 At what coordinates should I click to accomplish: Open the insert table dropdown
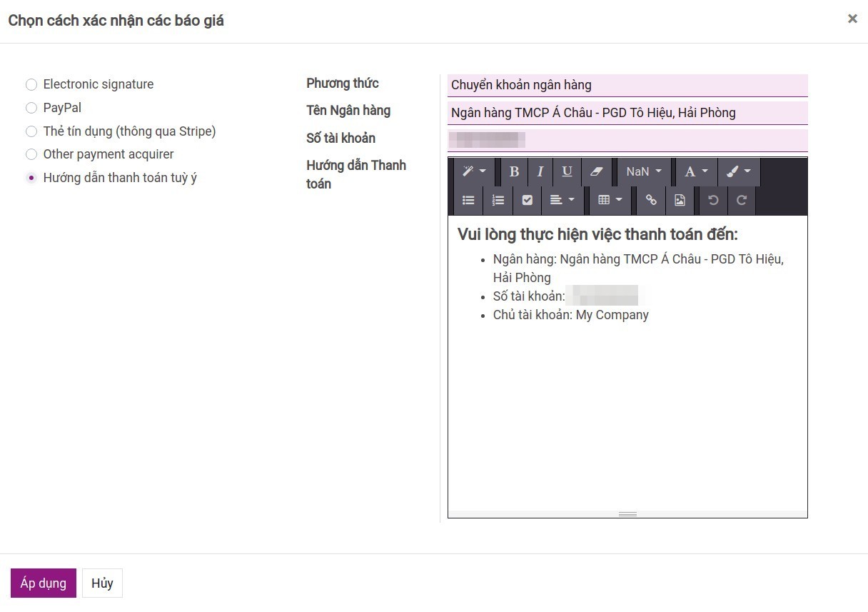point(610,201)
